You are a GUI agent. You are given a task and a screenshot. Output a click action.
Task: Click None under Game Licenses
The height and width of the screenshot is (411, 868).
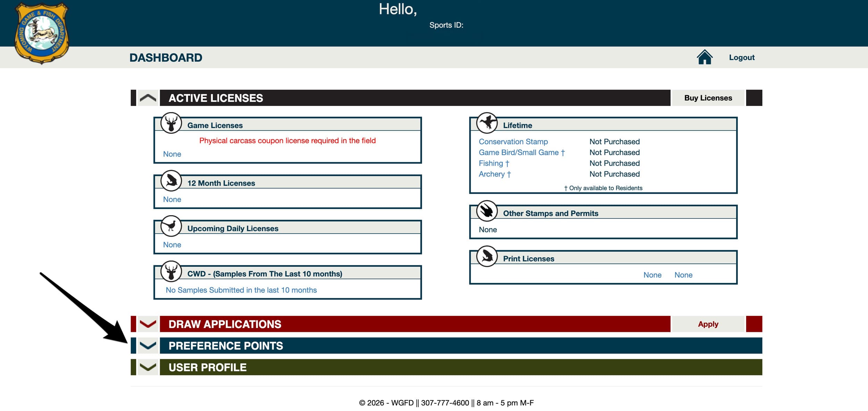[172, 154]
